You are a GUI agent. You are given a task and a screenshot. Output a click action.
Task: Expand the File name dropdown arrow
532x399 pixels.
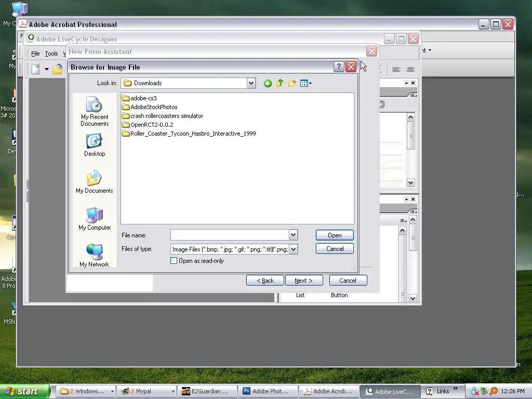coord(293,235)
